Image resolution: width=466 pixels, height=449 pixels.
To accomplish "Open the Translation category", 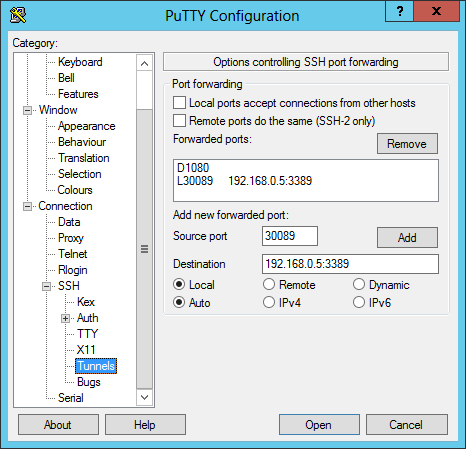I will point(84,158).
